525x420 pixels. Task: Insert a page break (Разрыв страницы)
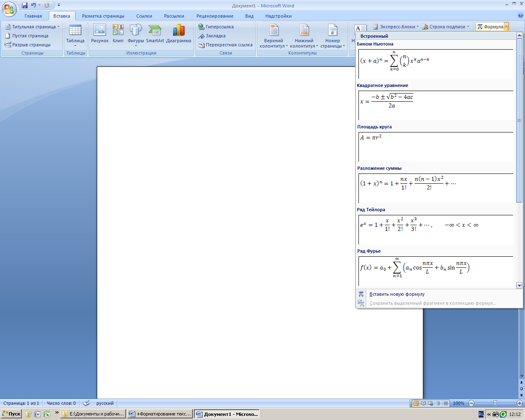point(27,45)
